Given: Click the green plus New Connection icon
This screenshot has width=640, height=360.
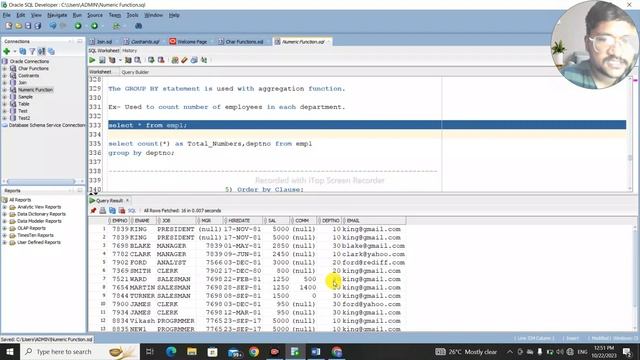Looking at the screenshot, I should [x=7, y=51].
